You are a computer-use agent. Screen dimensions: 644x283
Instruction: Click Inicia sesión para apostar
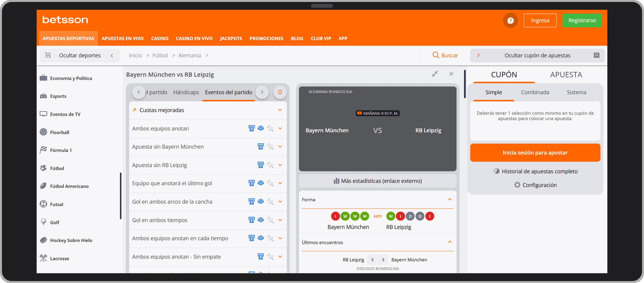[x=535, y=152]
